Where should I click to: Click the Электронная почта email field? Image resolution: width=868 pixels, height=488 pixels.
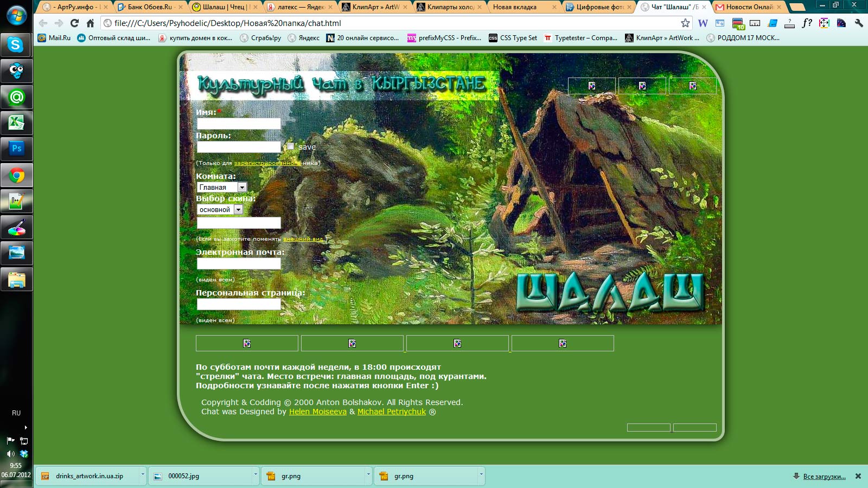239,264
